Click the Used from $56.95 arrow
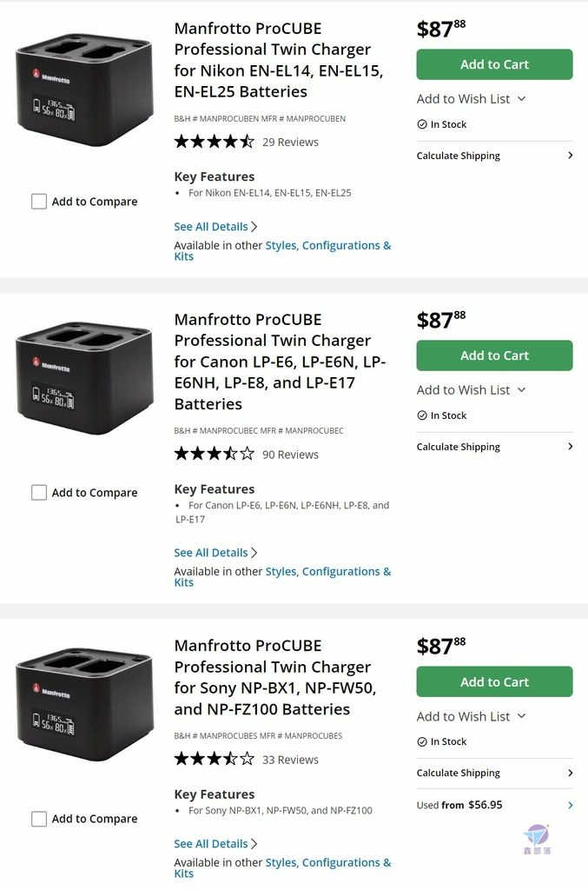This screenshot has height=890, width=588. tap(571, 805)
